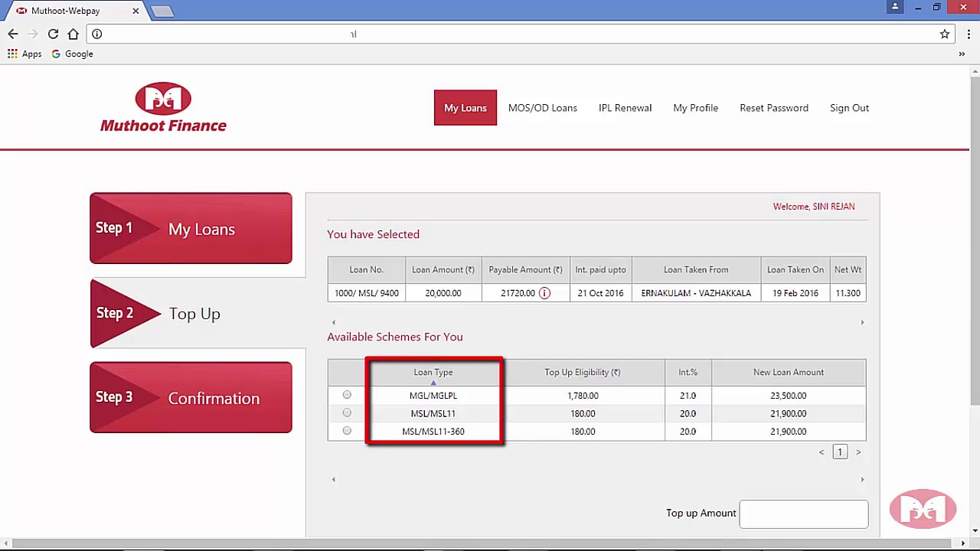Sort by New Loan Amount column
This screenshot has height=551, width=980.
(x=789, y=372)
